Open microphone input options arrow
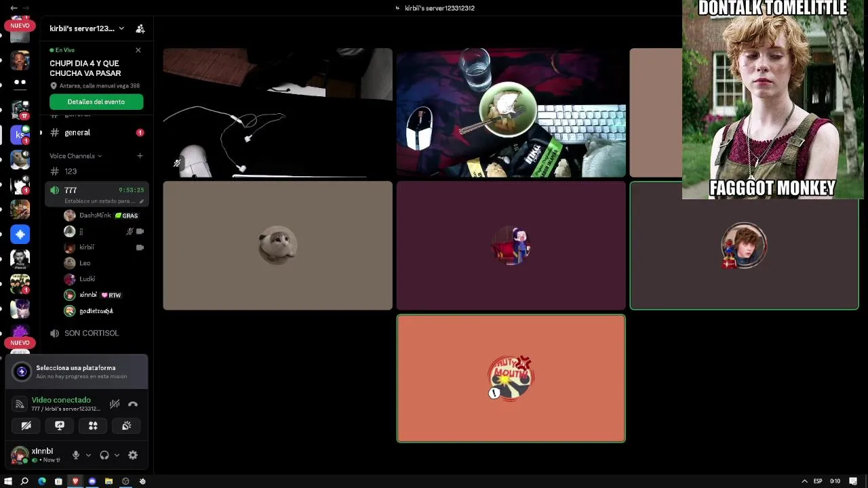Screen dimensions: 868x488 coord(88,455)
